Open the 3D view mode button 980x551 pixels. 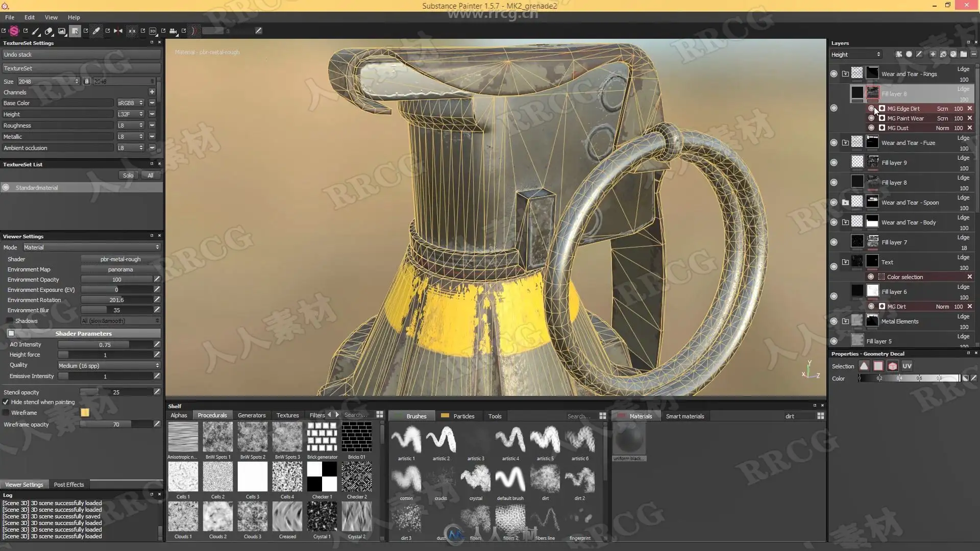(x=153, y=31)
